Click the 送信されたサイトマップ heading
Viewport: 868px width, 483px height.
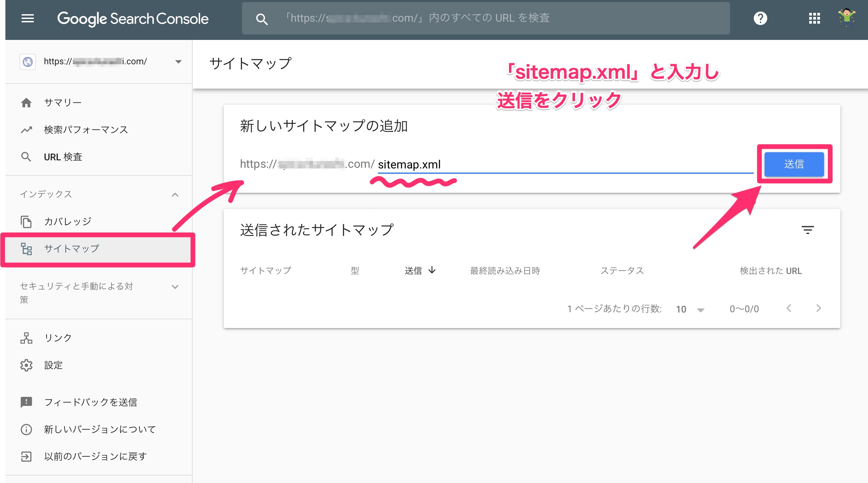317,230
